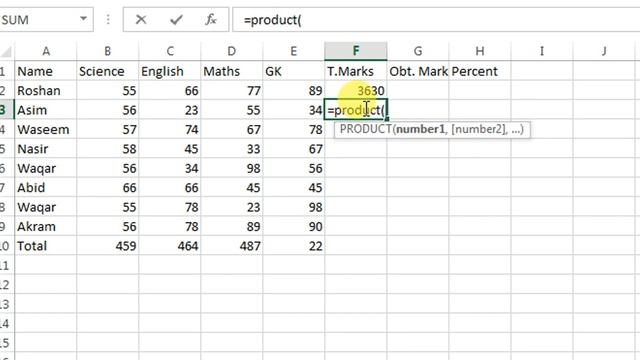Select column F header
This screenshot has height=360, width=640.
point(356,51)
